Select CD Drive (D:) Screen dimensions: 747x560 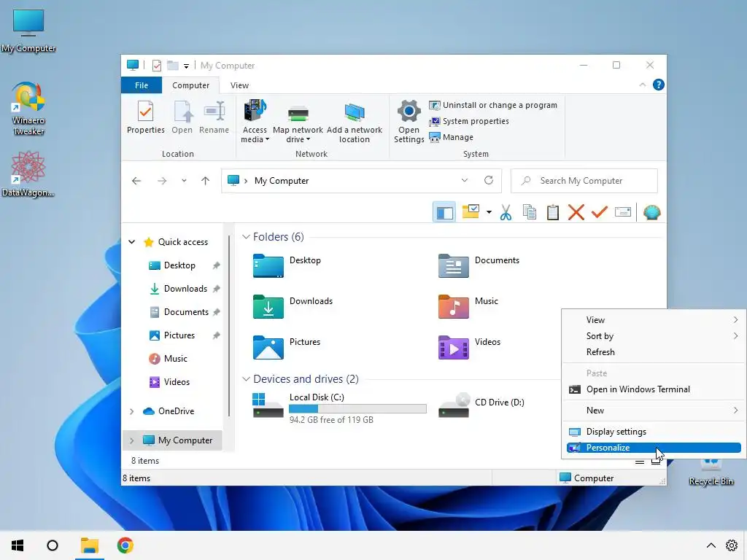tap(481, 405)
